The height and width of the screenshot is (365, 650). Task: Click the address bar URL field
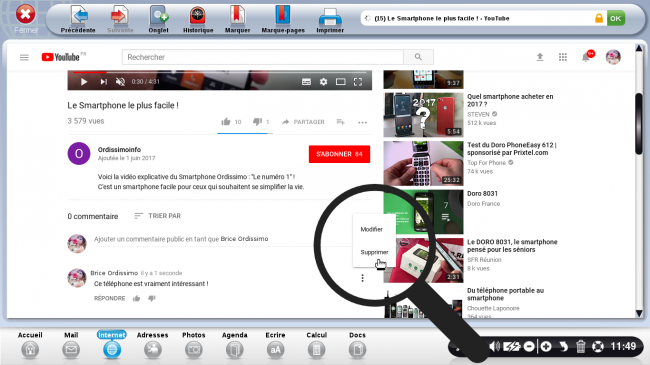click(483, 18)
